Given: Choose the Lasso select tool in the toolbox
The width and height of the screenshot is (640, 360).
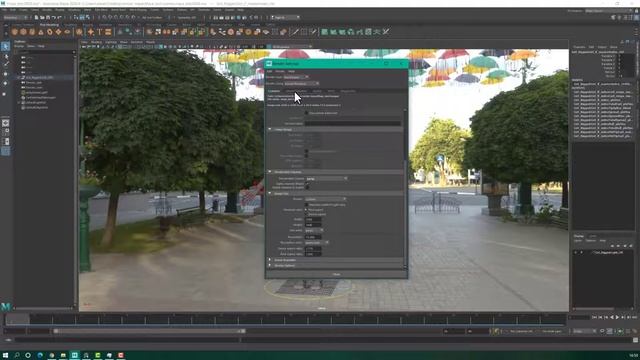Looking at the screenshot, I should pos(5,56).
